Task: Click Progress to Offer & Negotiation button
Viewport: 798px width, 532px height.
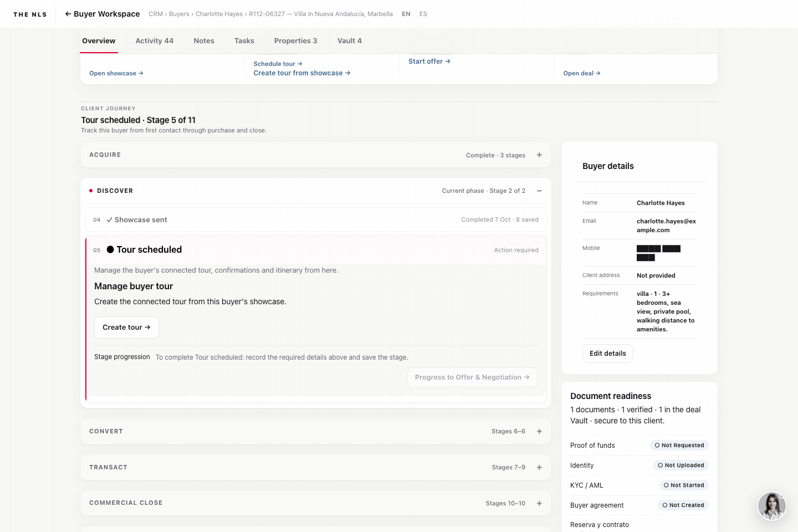Action: point(472,377)
